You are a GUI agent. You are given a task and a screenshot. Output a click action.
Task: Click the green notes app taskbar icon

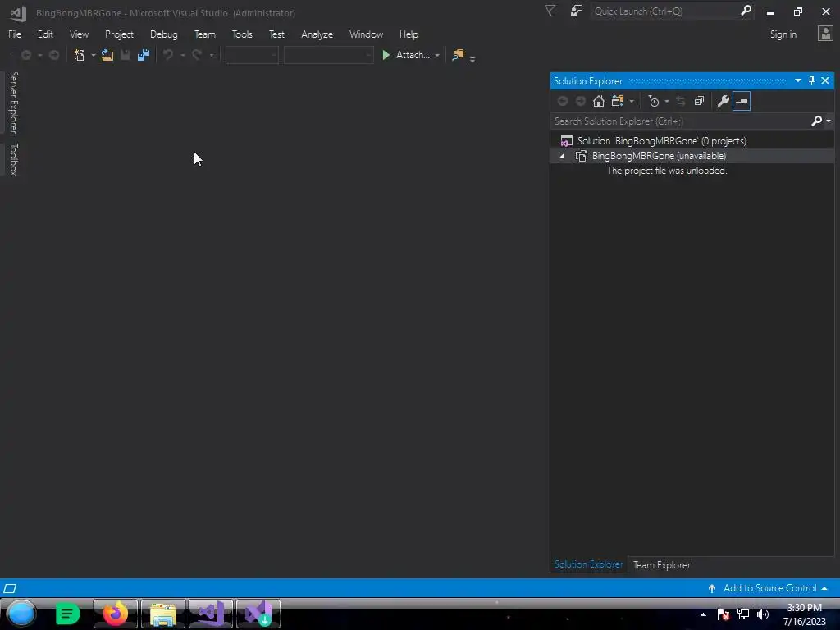[67, 614]
